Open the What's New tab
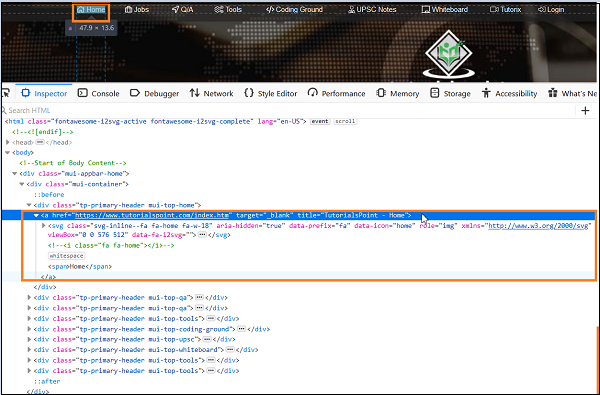 pos(572,93)
